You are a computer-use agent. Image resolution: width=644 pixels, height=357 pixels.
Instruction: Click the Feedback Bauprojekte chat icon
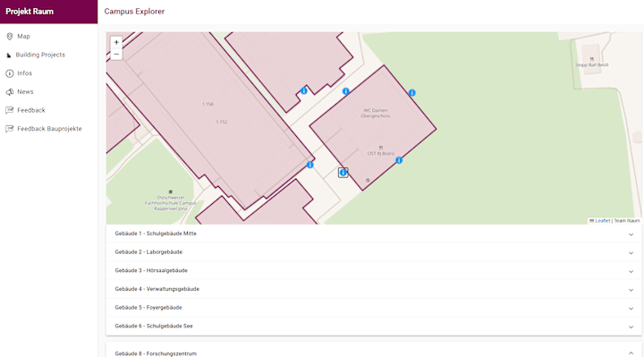10,129
